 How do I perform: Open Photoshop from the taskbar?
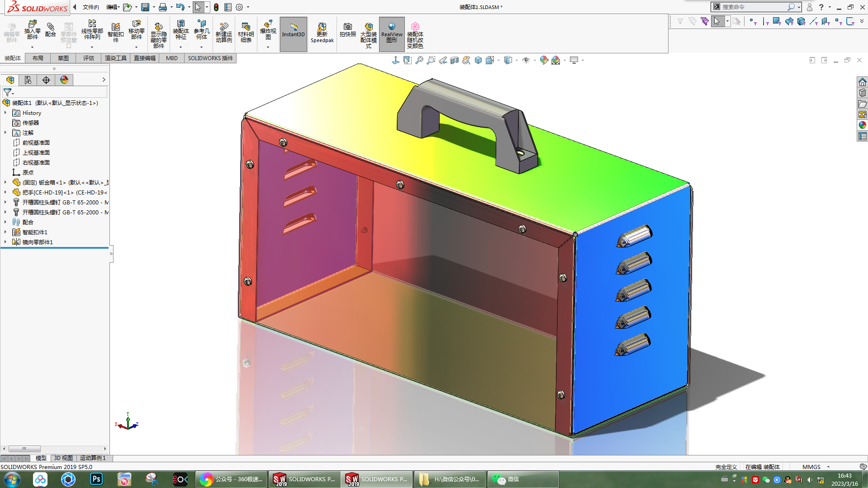click(x=96, y=479)
